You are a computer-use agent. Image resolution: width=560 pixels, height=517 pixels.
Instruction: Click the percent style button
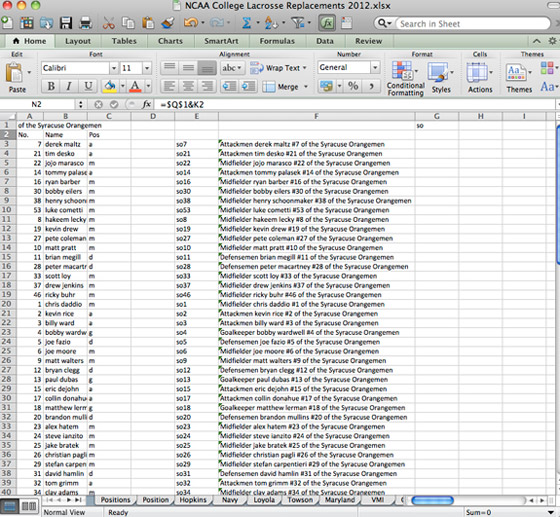pos(353,86)
